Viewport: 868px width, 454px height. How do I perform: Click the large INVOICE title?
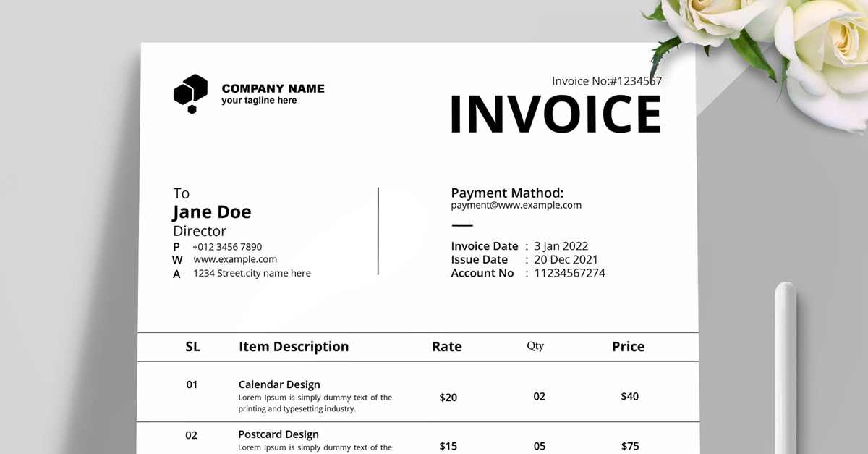click(556, 114)
